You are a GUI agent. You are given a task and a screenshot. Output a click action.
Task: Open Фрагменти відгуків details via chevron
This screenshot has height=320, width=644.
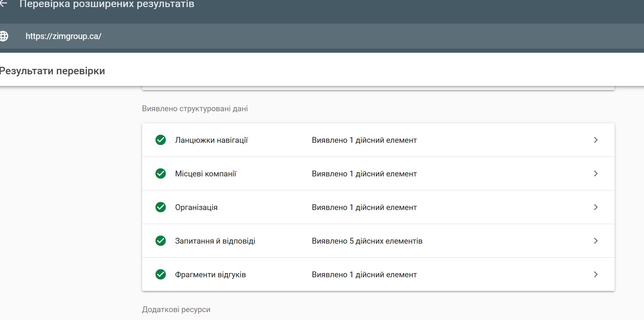pyautogui.click(x=596, y=274)
